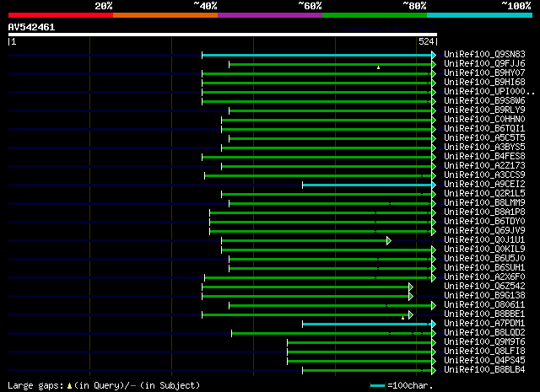This screenshot has width=540, height=392.
Task: Select the cyan ~100% identity legend segment
Action: click(480, 15)
